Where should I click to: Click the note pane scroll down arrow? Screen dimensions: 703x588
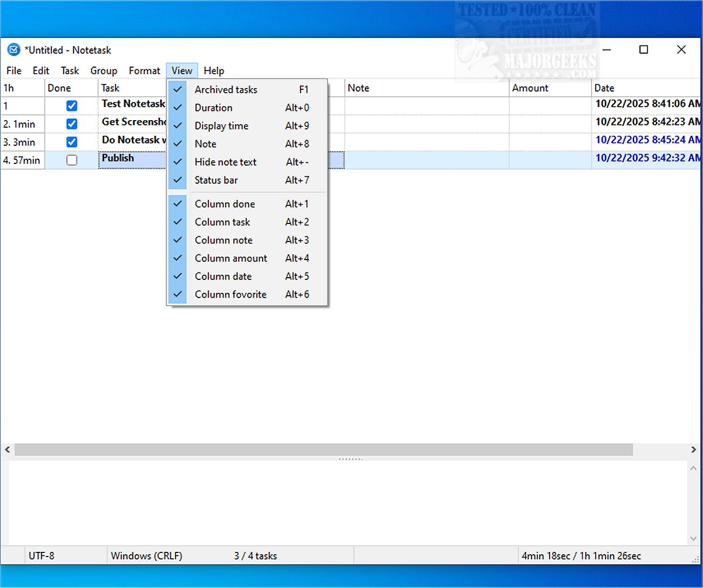[694, 538]
